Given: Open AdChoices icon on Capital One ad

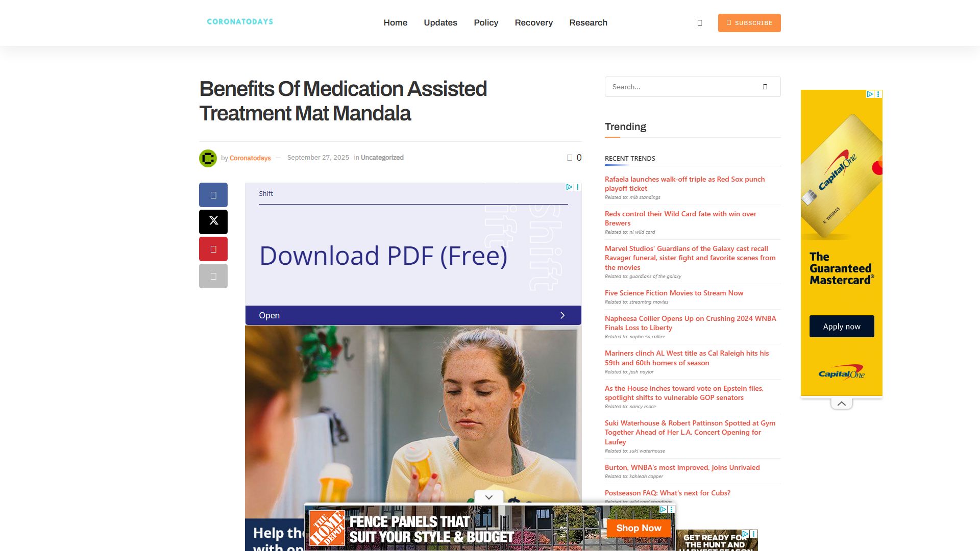Looking at the screenshot, I should point(870,94).
